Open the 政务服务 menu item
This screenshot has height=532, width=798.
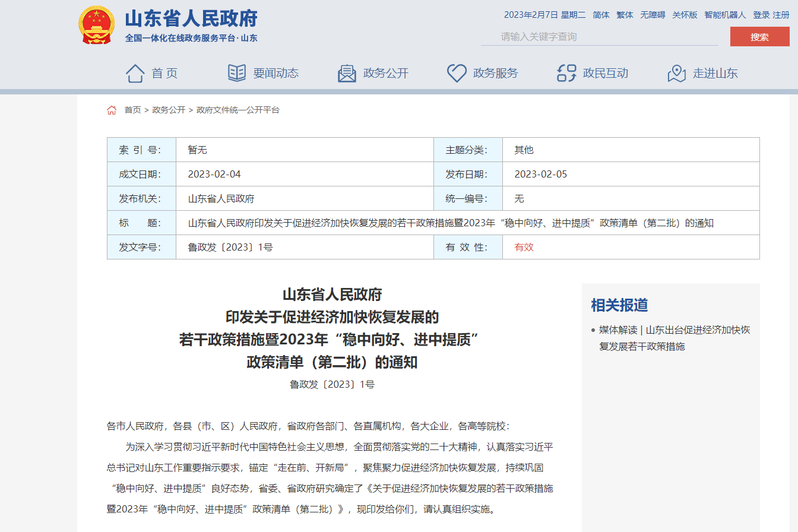tap(495, 74)
